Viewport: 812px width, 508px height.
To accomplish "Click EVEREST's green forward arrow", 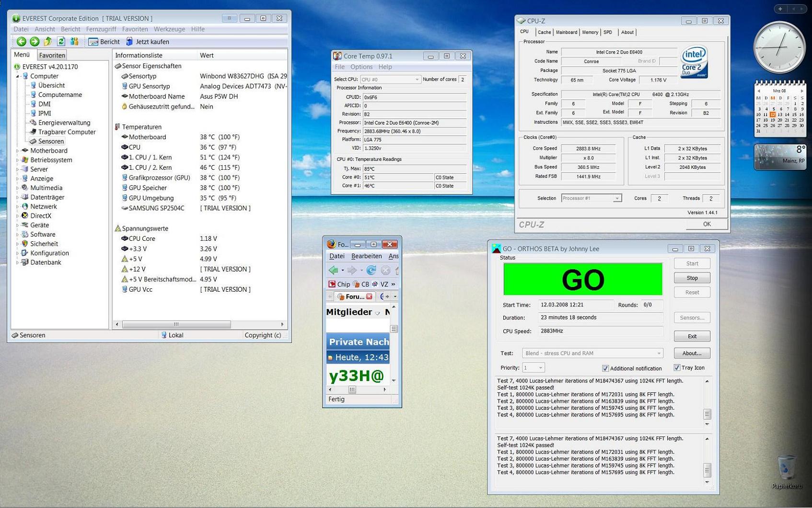I will 35,42.
